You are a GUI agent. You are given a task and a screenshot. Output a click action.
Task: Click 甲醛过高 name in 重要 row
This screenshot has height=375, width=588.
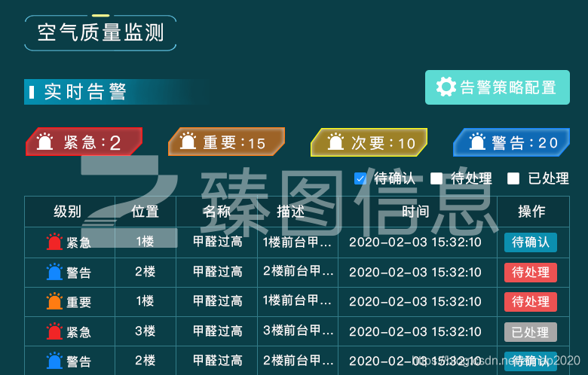218,301
